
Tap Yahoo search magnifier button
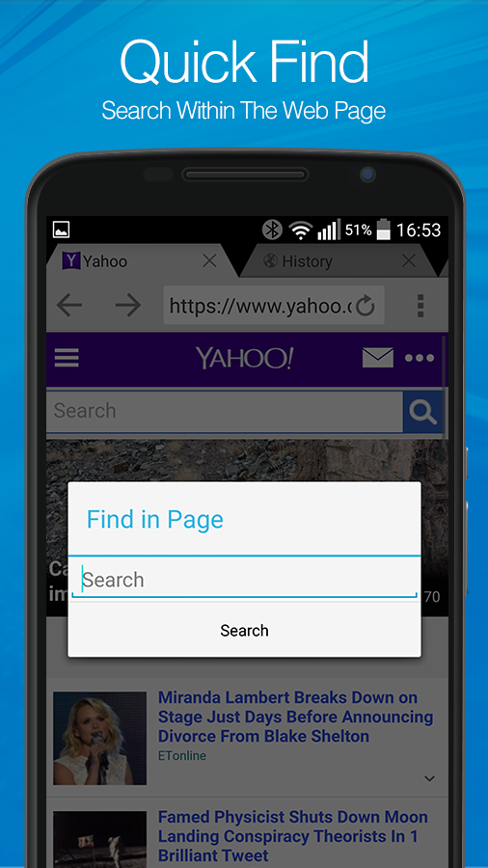(x=422, y=413)
